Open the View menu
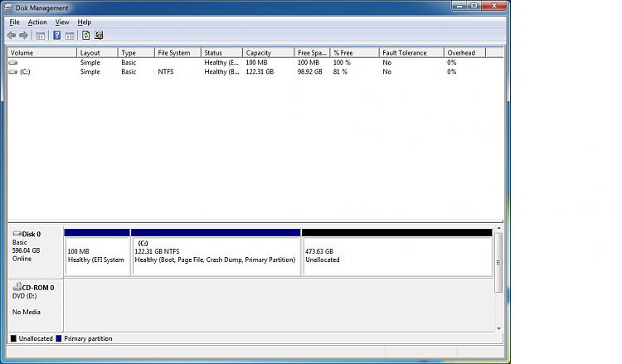The height and width of the screenshot is (364, 622). point(62,22)
